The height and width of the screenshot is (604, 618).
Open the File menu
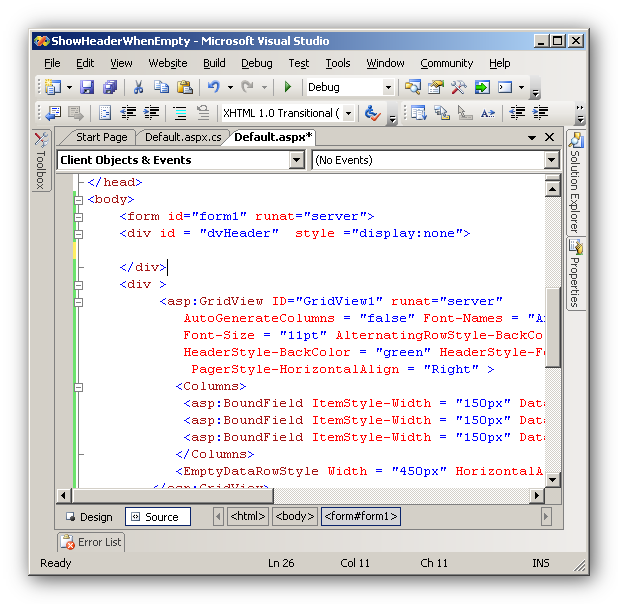click(52, 63)
